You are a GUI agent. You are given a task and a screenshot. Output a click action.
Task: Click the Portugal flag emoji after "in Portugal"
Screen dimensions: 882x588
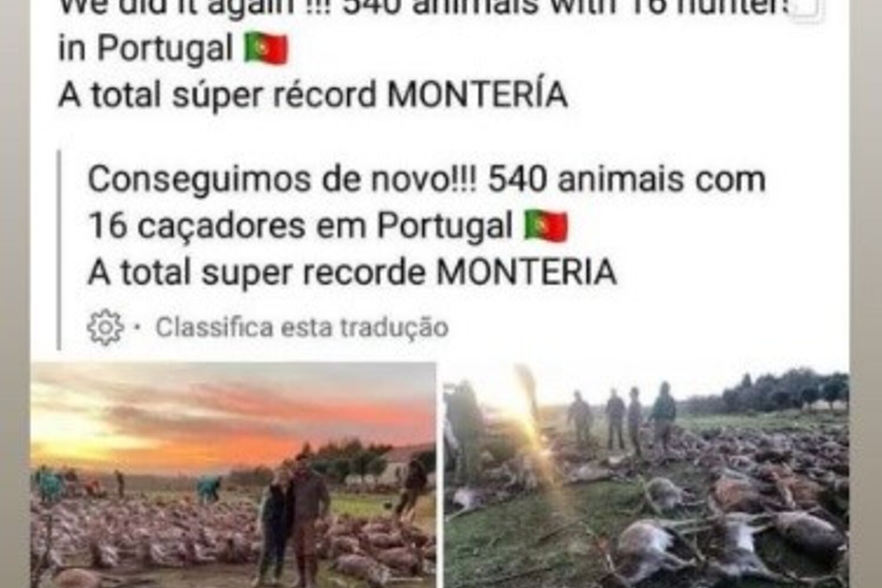point(266,48)
